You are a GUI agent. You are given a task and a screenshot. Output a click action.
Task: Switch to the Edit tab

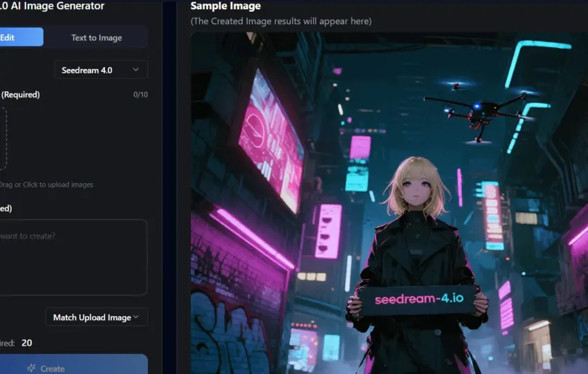click(x=21, y=37)
